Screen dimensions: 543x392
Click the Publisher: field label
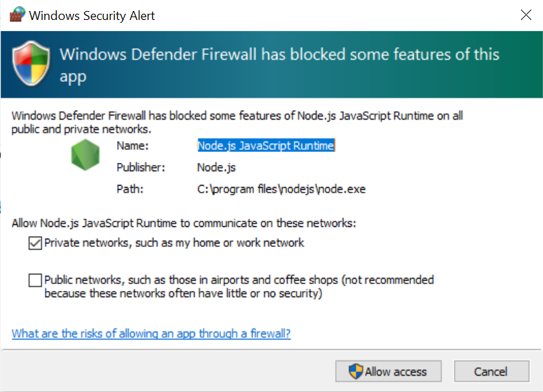click(140, 167)
